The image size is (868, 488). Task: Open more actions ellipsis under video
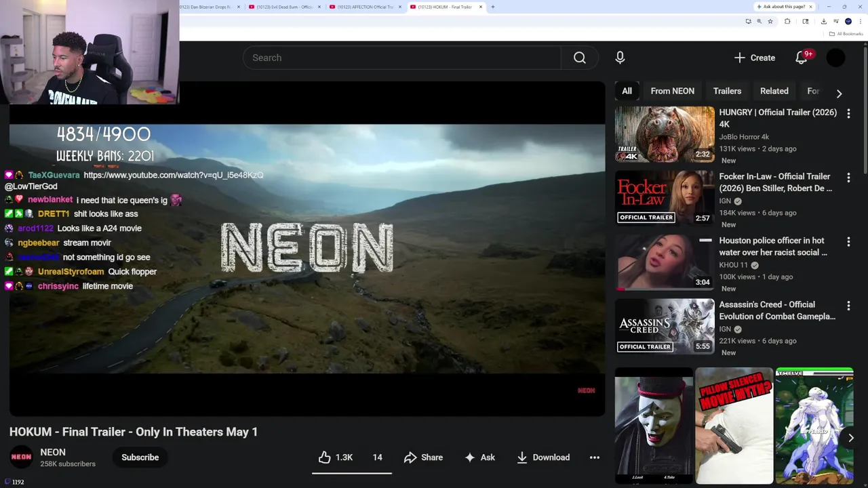(594, 457)
